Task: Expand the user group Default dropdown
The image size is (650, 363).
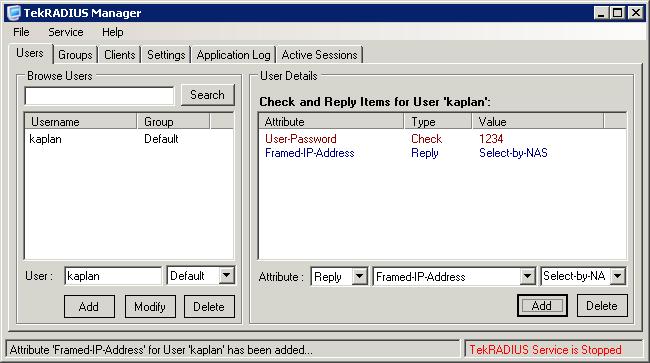Action: [x=227, y=276]
